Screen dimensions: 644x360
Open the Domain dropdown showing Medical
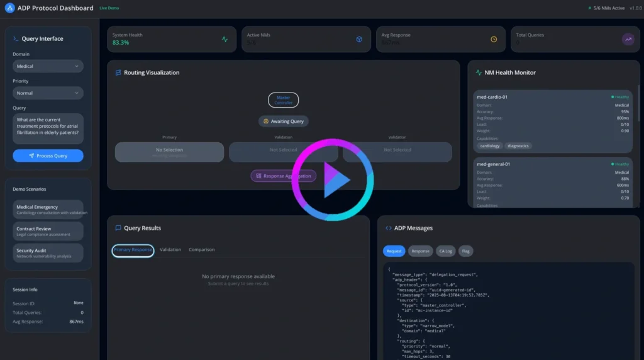[x=48, y=66]
